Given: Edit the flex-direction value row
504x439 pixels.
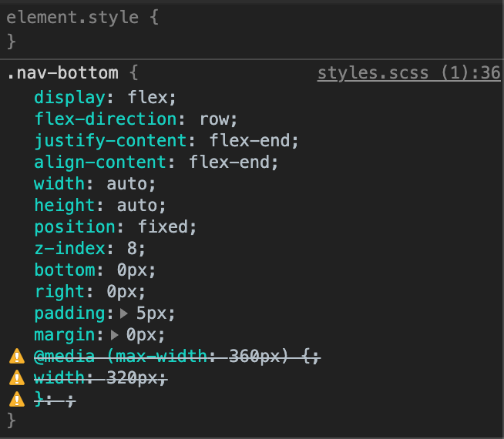Looking at the screenshot, I should 217,119.
